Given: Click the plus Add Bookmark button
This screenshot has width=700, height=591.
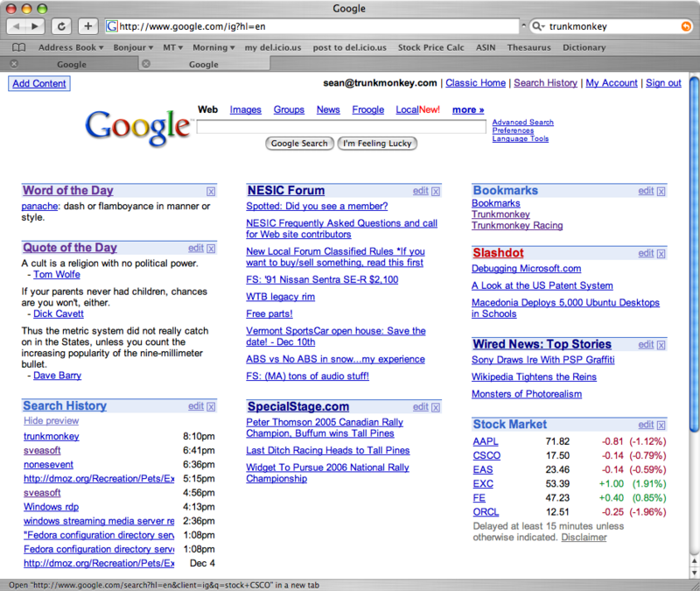Looking at the screenshot, I should (88, 26).
